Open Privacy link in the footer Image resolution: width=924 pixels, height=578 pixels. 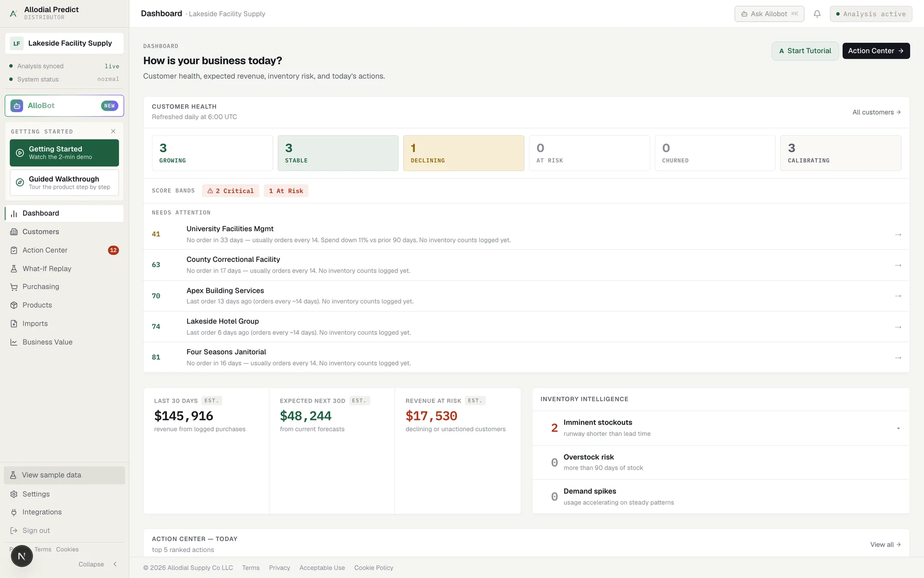(x=280, y=568)
